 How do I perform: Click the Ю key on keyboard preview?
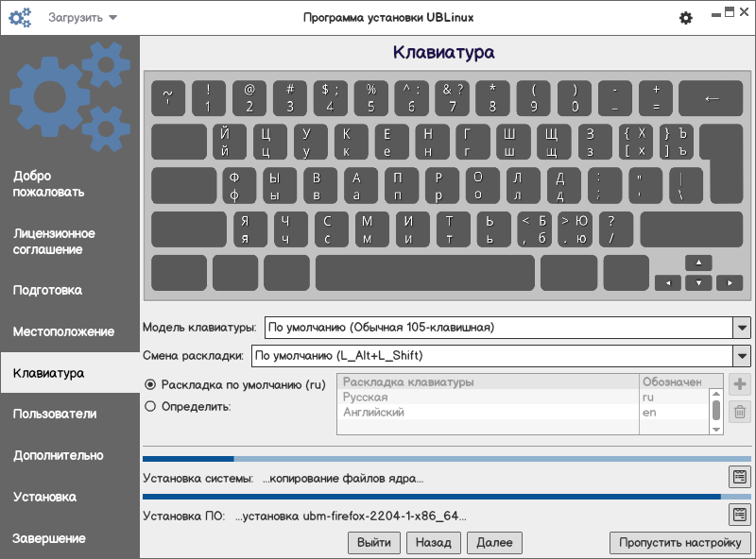(575, 229)
